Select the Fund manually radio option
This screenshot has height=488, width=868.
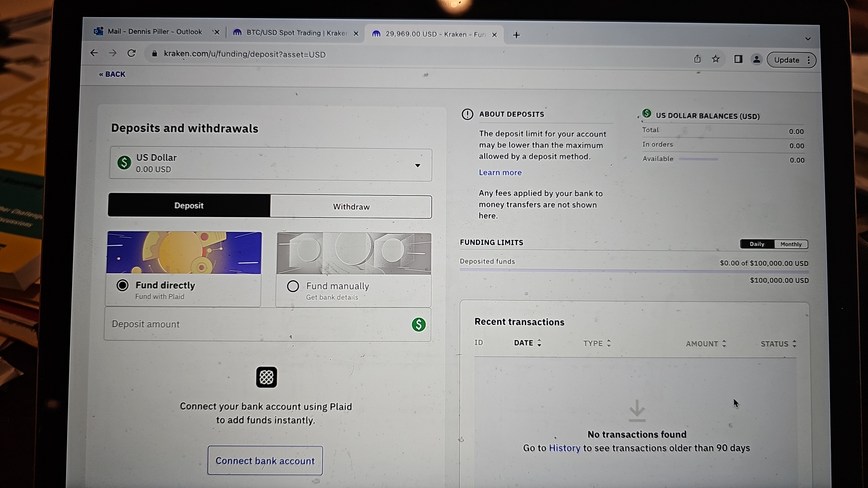(x=293, y=286)
